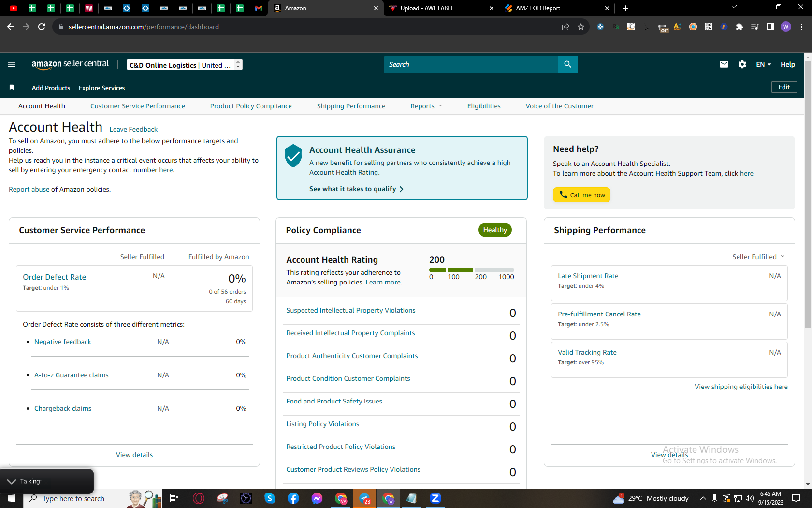This screenshot has height=508, width=812.
Task: Open a new browser tab
Action: pyautogui.click(x=625, y=8)
